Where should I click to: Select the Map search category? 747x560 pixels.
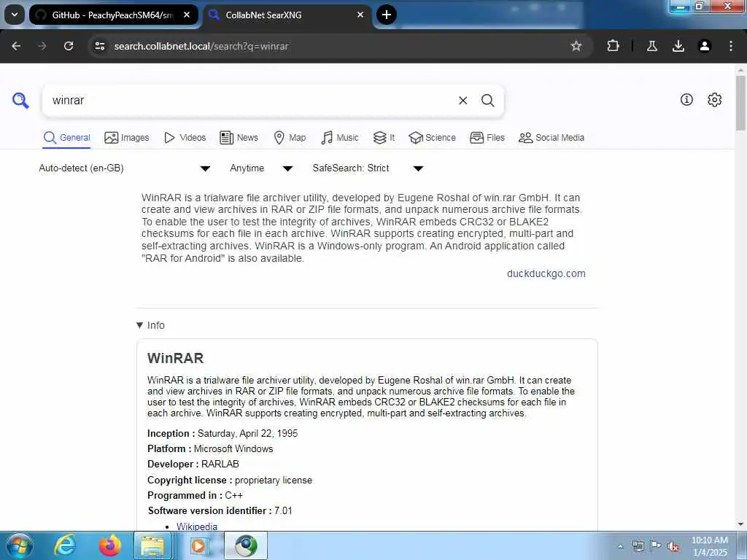290,138
